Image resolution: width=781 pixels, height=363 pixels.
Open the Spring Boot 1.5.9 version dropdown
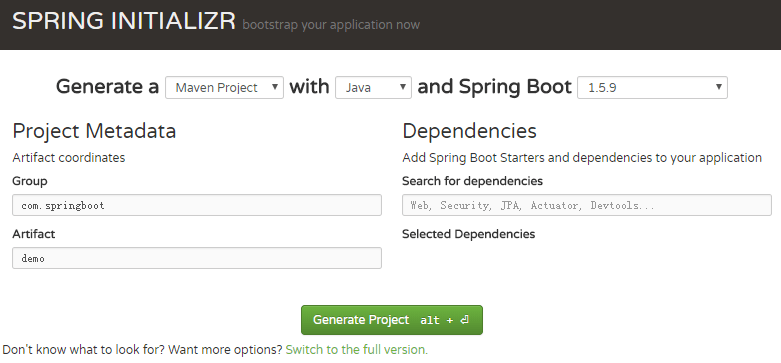(652, 88)
